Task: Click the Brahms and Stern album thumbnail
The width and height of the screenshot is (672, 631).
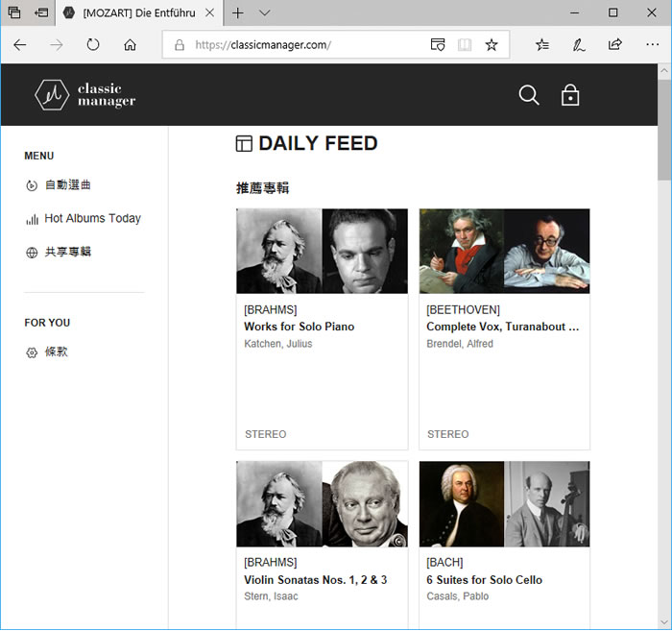Action: pos(322,504)
